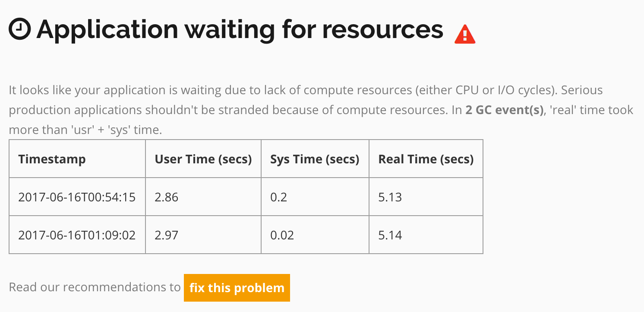Click the 0.02 sys time cell
Viewport: 644px width, 312px height.
point(315,235)
